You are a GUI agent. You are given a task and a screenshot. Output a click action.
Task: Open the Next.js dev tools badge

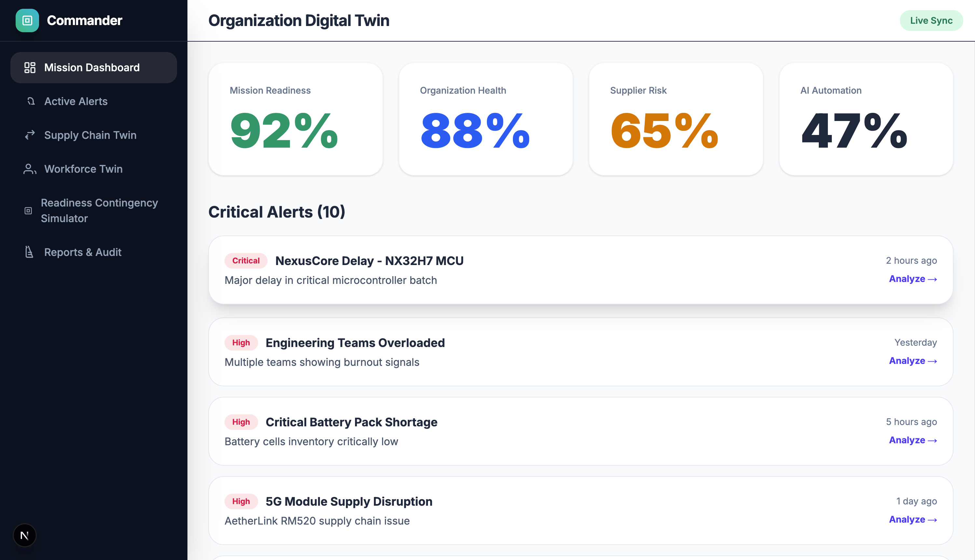click(25, 535)
